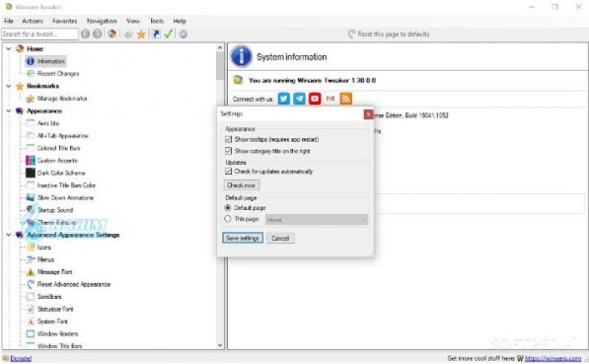This screenshot has height=364, width=589.
Task: Open Winaero YouTube link icon
Action: pos(315,99)
